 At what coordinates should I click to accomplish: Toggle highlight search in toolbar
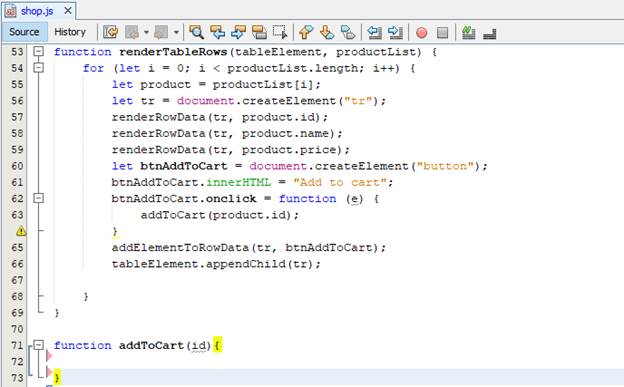point(259,32)
